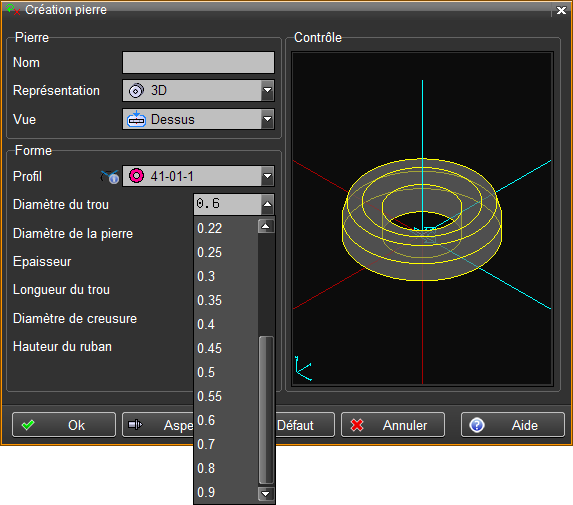Click the blue question mark Aide icon
This screenshot has width=573, height=505.
tap(477, 425)
